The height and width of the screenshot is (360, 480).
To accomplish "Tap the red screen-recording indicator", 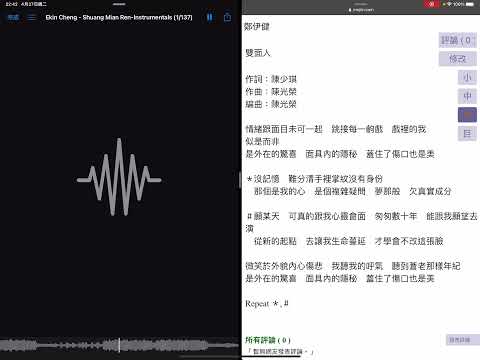I will (x=432, y=4).
